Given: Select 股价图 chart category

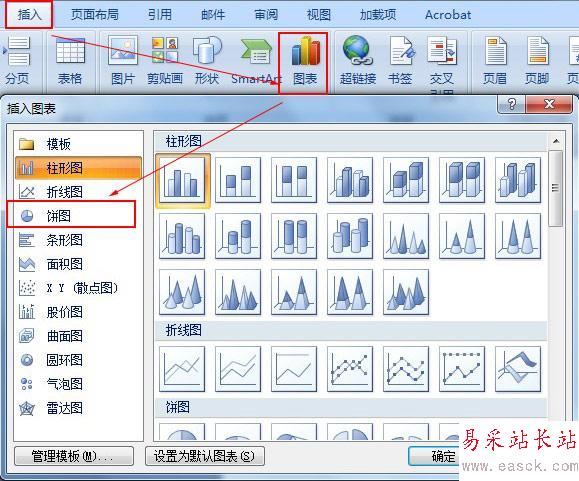Looking at the screenshot, I should (x=78, y=312).
